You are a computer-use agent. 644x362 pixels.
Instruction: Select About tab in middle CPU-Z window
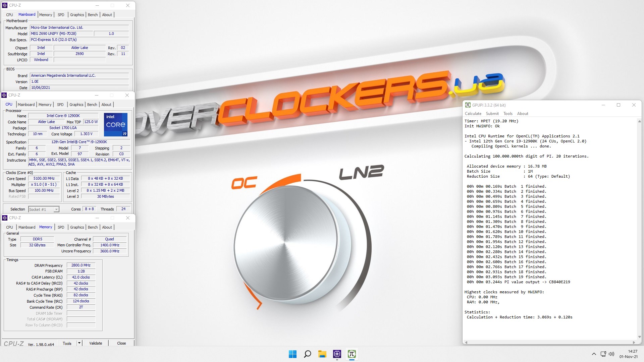(x=106, y=105)
